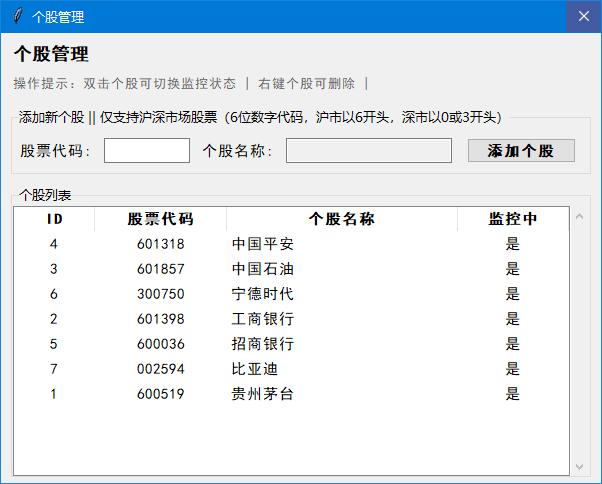602x484 pixels.
Task: Click the monitoring status 是 for 比亚迪
Action: pos(513,369)
